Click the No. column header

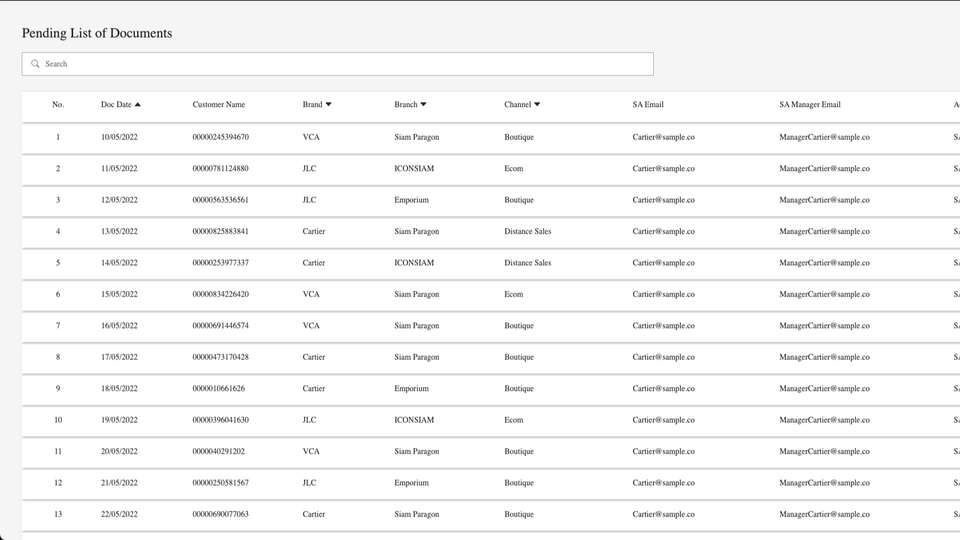pyautogui.click(x=58, y=105)
